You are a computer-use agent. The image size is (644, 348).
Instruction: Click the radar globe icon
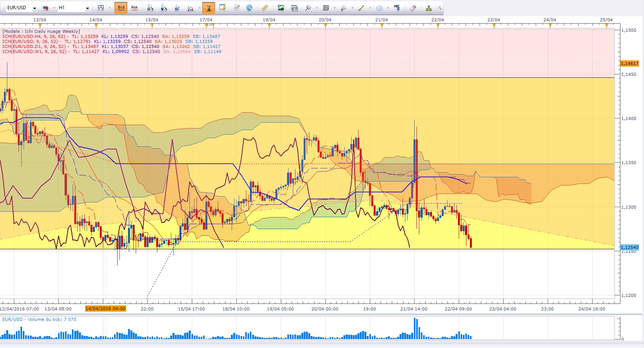tap(249, 8)
